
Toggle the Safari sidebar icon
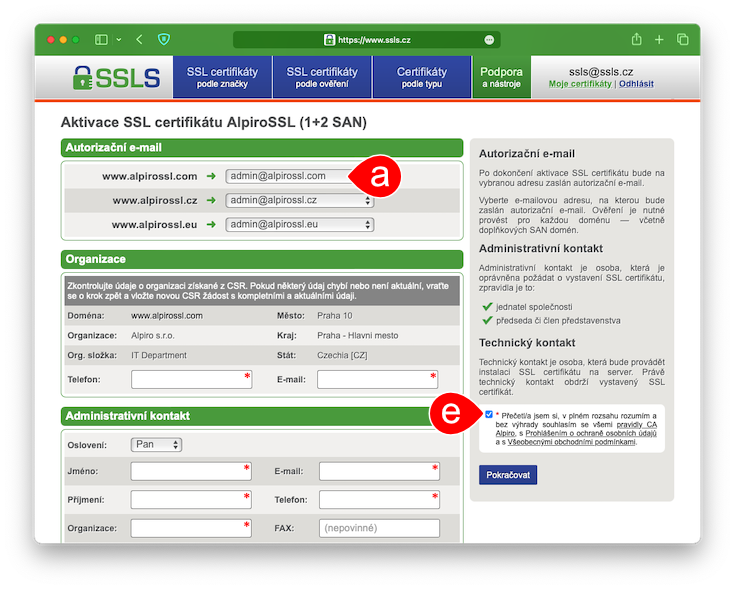point(101,39)
